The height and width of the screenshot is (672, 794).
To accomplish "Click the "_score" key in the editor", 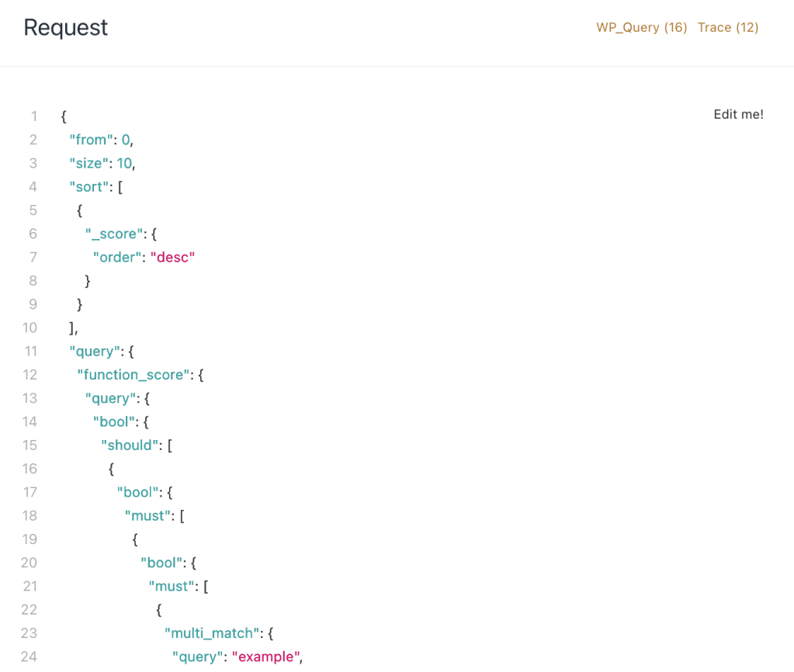I will (114, 234).
